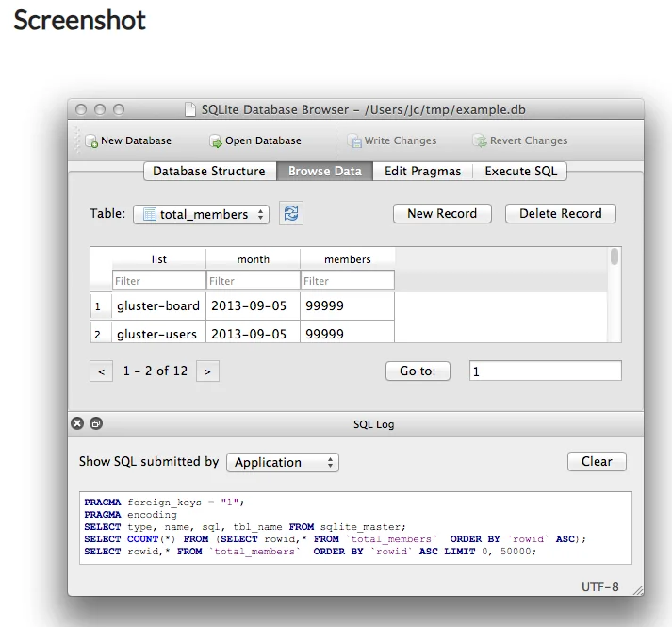Click the Write Changes toolbar icon
672x627 pixels.
point(354,141)
